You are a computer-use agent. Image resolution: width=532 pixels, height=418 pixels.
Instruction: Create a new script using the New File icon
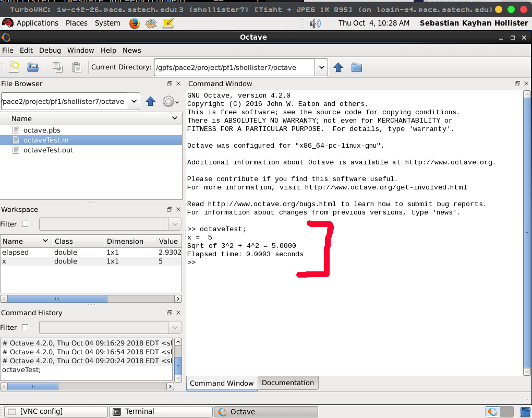(14, 67)
